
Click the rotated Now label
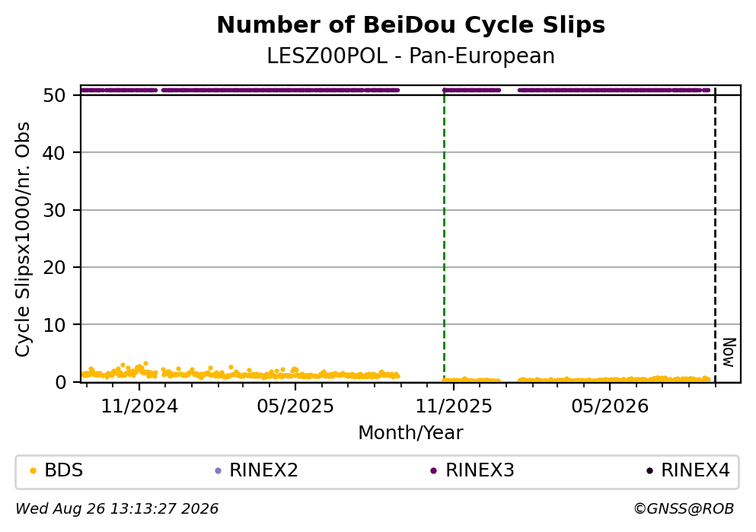click(729, 352)
